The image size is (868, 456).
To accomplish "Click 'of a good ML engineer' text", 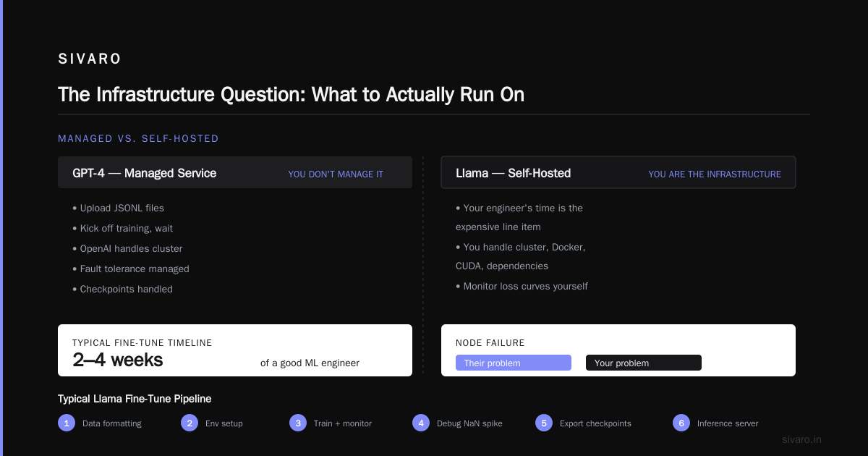I will 310,363.
